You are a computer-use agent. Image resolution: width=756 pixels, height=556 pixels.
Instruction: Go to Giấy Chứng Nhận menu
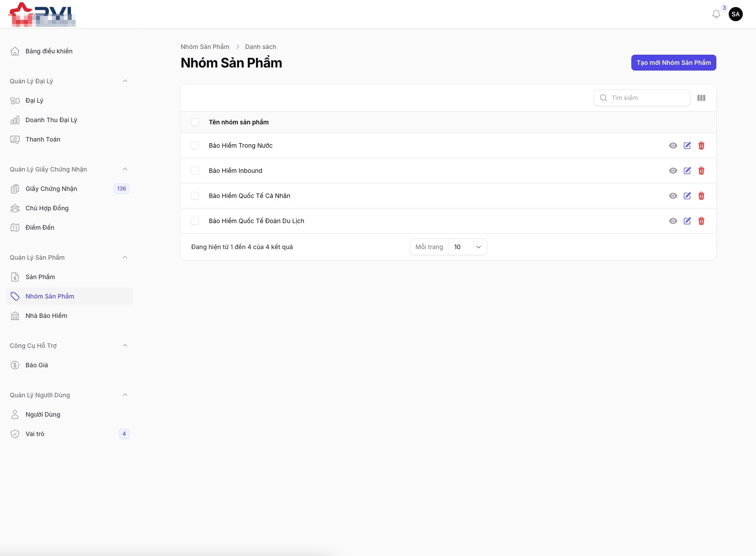[x=51, y=189]
